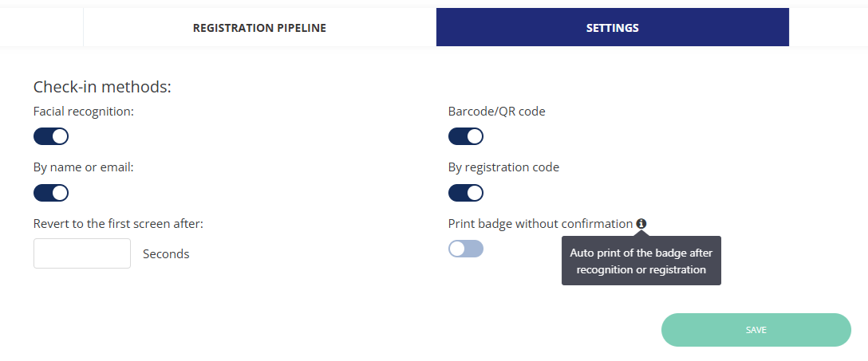Click the Check-in methods heading
868x361 pixels.
point(102,86)
